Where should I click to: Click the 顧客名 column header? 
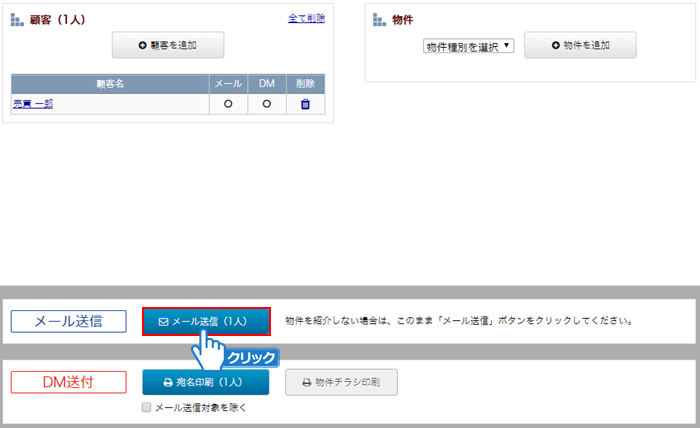(x=110, y=84)
